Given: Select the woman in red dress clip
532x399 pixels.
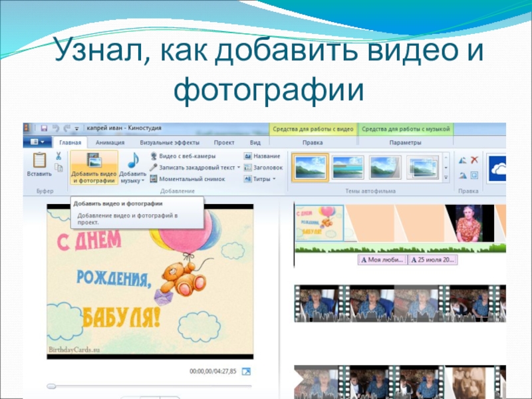Looking at the screenshot, I should tap(469, 223).
